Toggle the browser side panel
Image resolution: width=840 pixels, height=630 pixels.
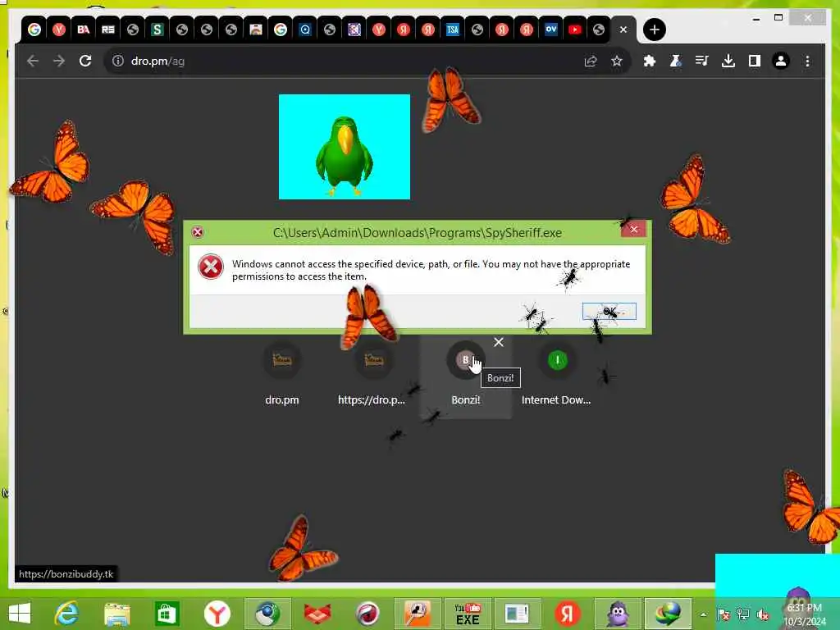click(x=755, y=61)
